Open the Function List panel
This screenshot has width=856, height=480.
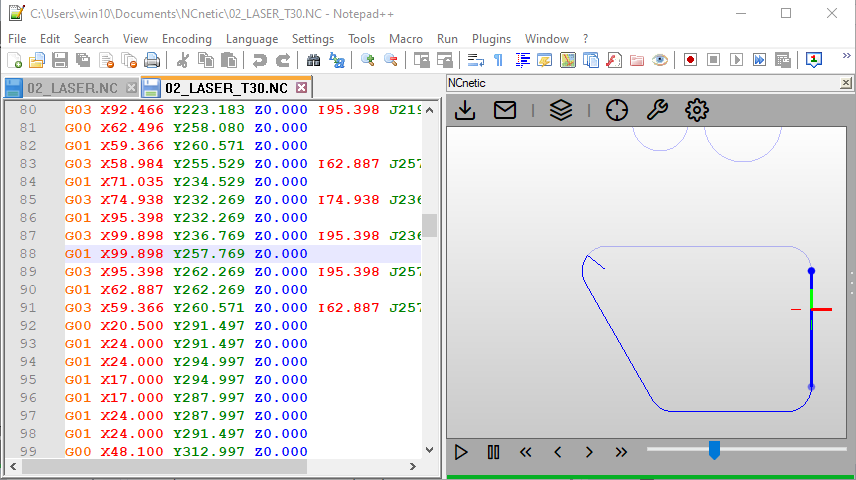(614, 60)
